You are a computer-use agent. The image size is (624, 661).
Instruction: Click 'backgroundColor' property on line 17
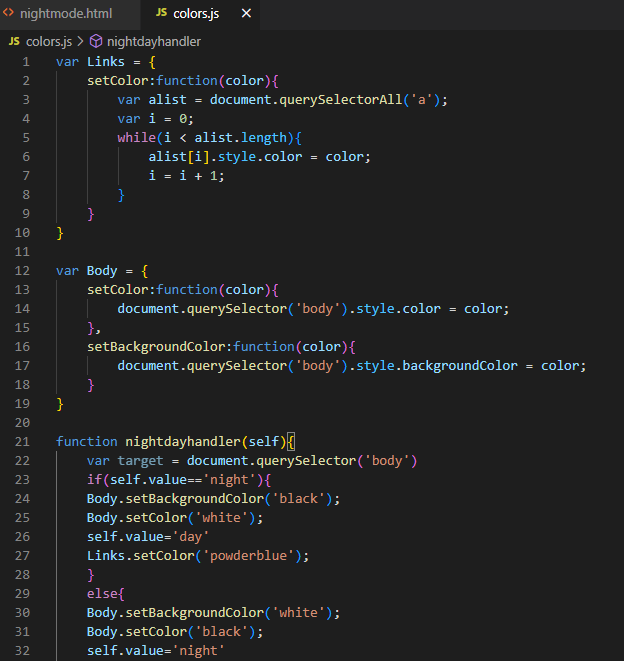point(460,366)
